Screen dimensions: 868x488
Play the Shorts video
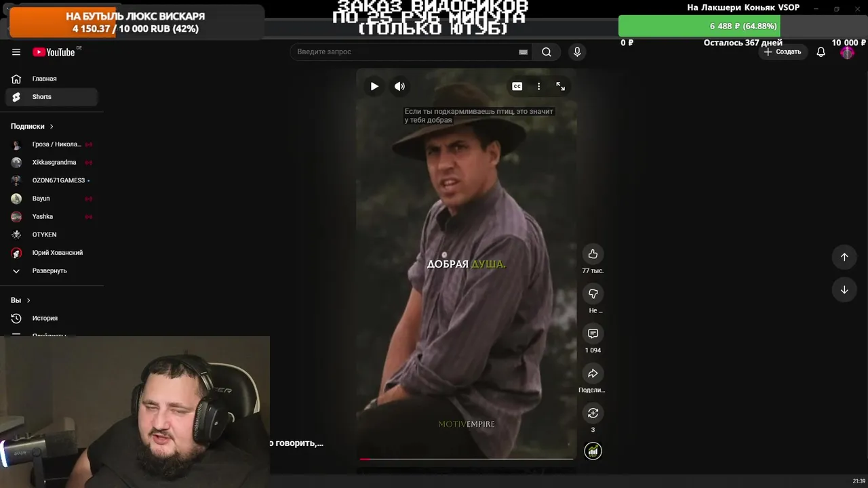(x=374, y=86)
